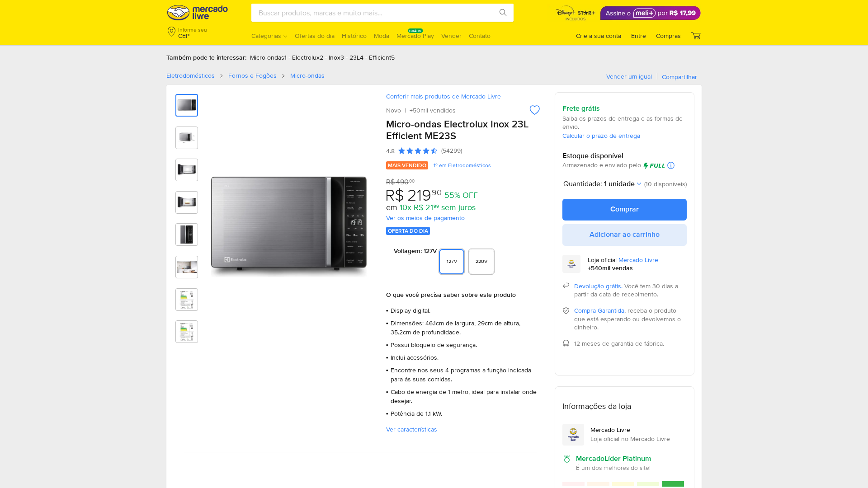Screen dimensions: 868x488
Task: Click the Assine o meli+ banner
Action: tap(650, 13)
